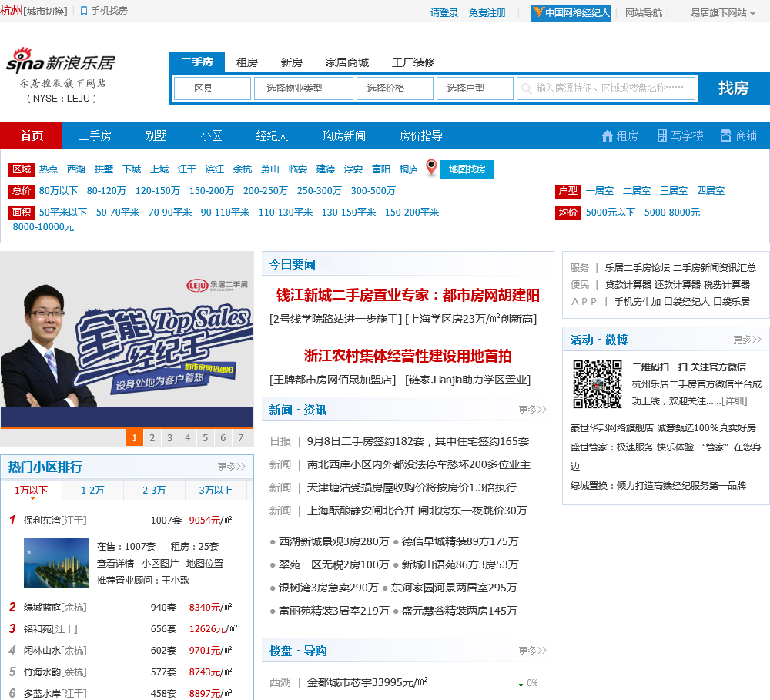Open headline 钱江新城二手房置业专家
Viewport: 770px width, 700px height.
pyautogui.click(x=407, y=295)
